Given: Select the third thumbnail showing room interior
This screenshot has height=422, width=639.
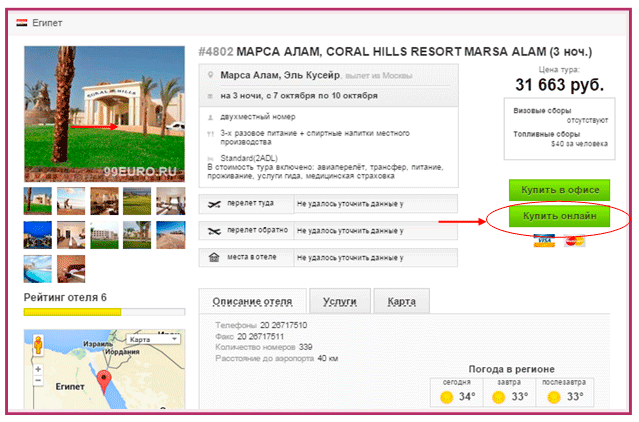Looking at the screenshot, I should coord(104,201).
